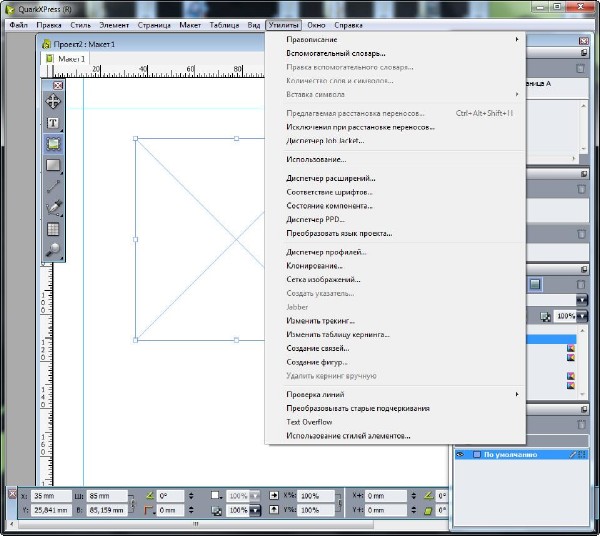Choose Диспетчер расширений menu entry
The image size is (600, 536).
(330, 178)
